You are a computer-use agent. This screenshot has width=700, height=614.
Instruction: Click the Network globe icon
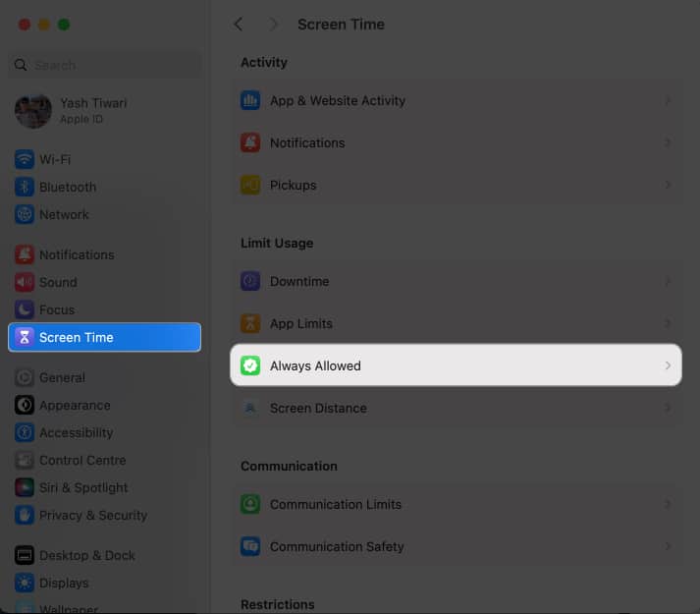click(25, 214)
